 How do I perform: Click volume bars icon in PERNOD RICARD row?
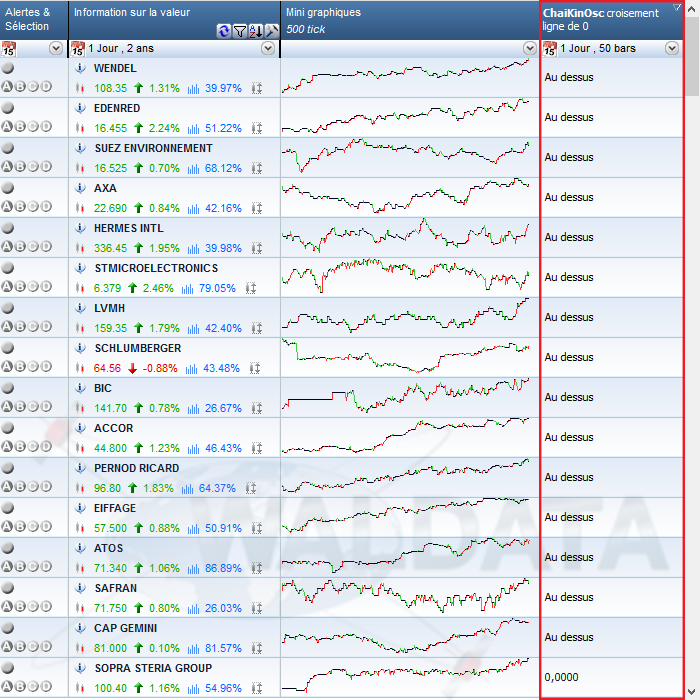(188, 488)
